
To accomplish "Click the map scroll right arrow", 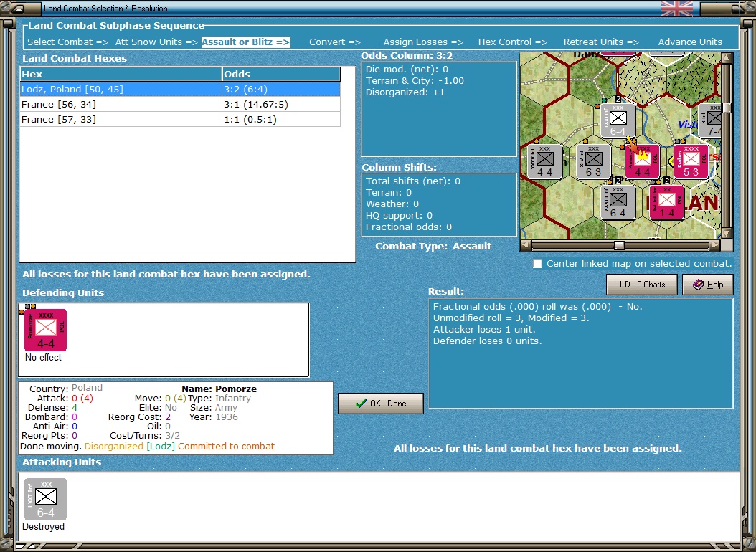I will (715, 246).
